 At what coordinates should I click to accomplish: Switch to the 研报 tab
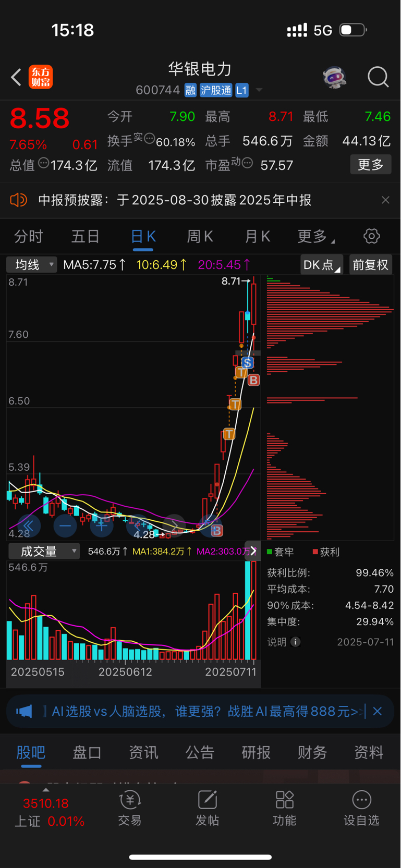pyautogui.click(x=256, y=752)
